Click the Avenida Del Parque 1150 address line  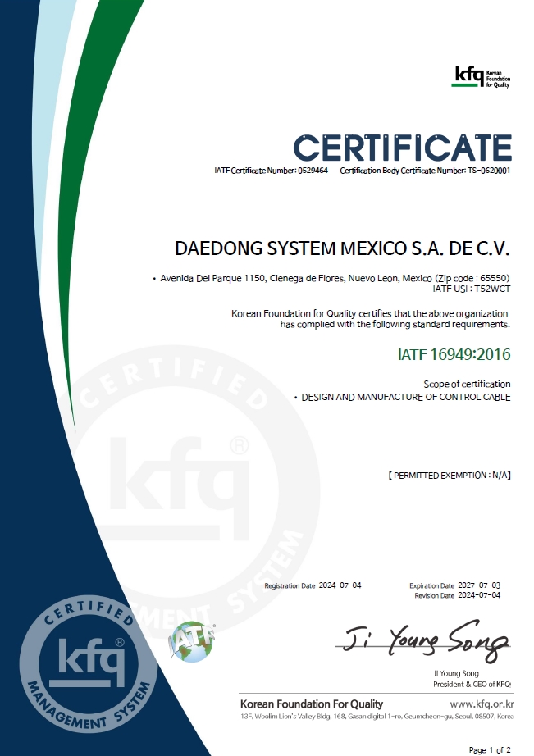[x=331, y=278]
